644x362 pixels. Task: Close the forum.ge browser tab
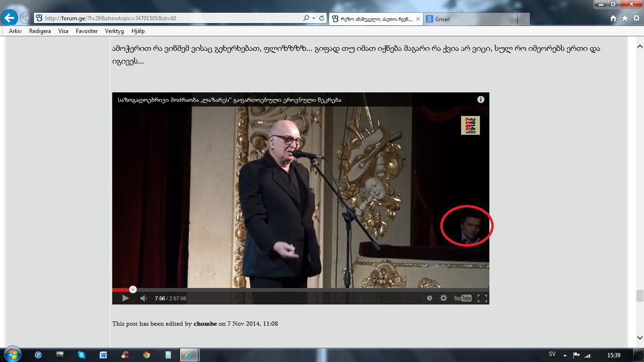tap(418, 19)
